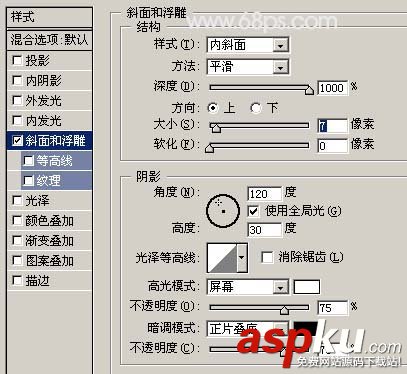
Task: Open the 高光模式 highlight mode dropdown 屏幕
Action: click(x=248, y=287)
